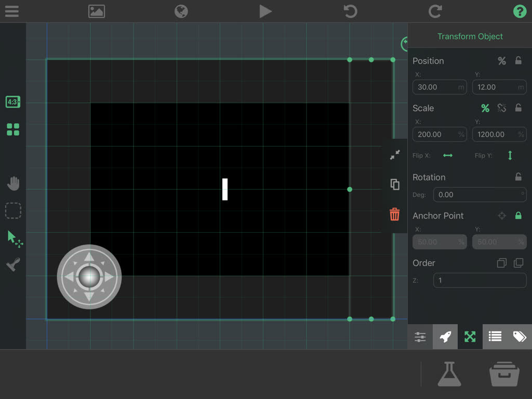Edit the Scale Y field 1200.00

499,135
